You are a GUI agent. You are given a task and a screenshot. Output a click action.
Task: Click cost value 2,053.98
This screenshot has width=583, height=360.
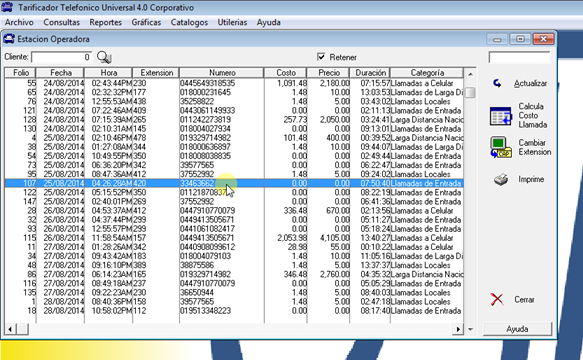pyautogui.click(x=292, y=238)
